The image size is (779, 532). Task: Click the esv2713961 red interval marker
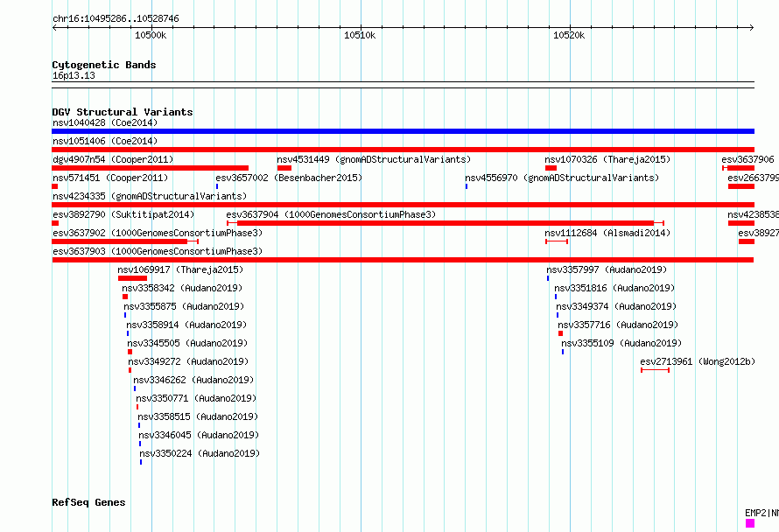pyautogui.click(x=656, y=370)
